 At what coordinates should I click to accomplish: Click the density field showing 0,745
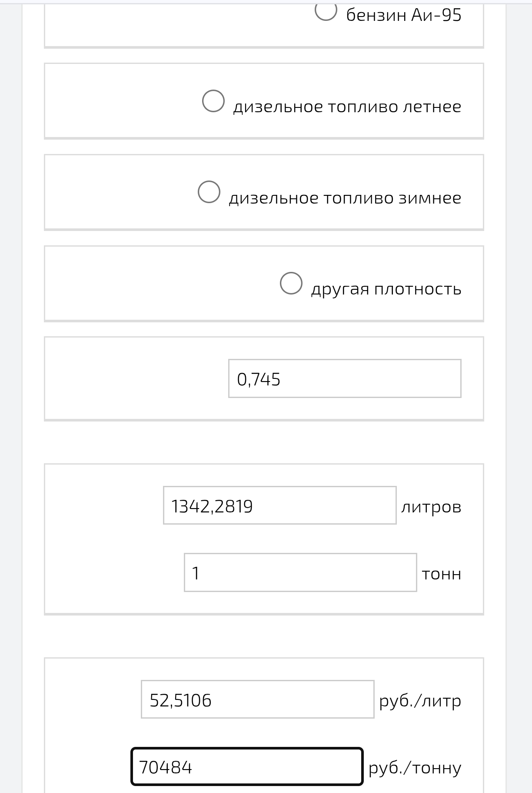[345, 378]
